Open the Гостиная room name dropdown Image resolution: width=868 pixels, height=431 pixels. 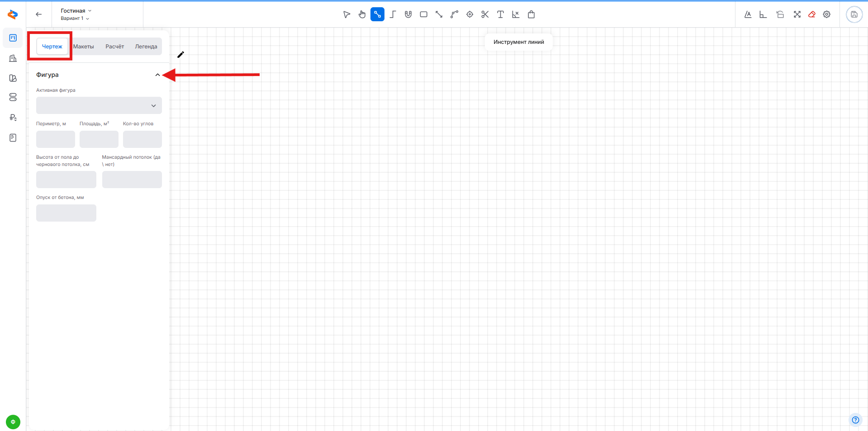coord(76,11)
